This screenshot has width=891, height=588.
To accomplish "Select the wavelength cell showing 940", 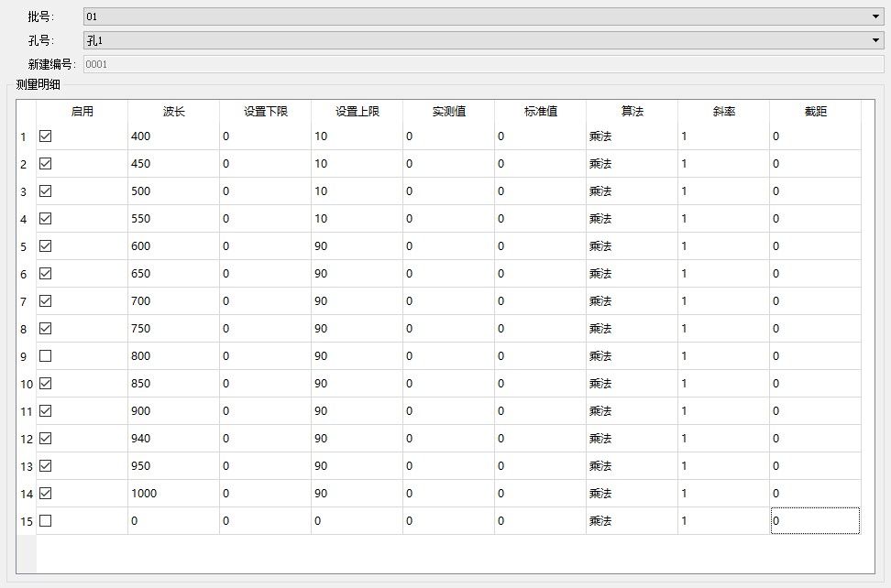I will 173,439.
